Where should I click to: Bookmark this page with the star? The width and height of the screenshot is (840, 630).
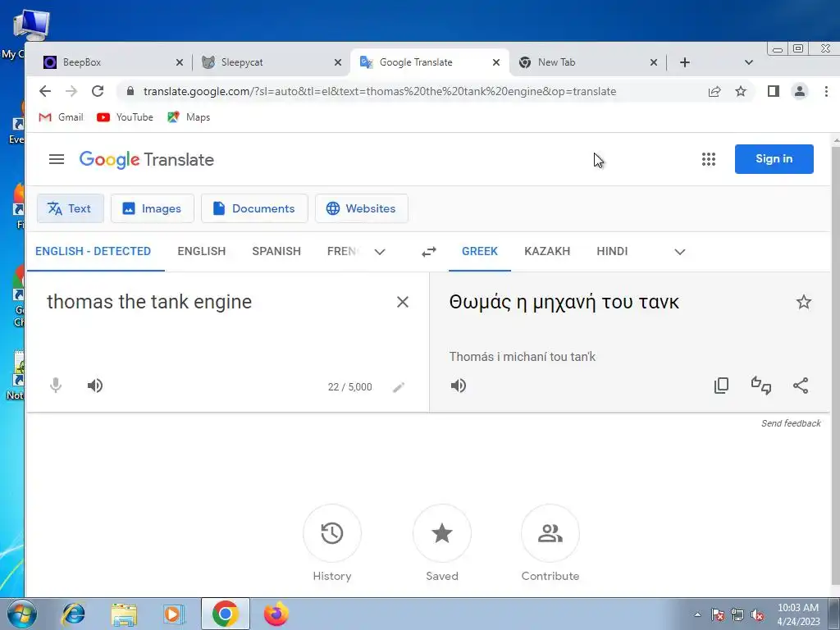click(741, 91)
